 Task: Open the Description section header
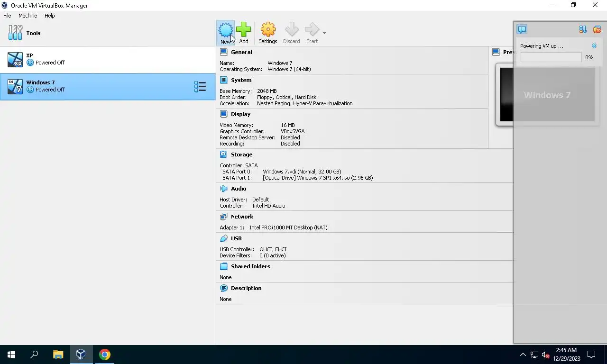pyautogui.click(x=246, y=288)
